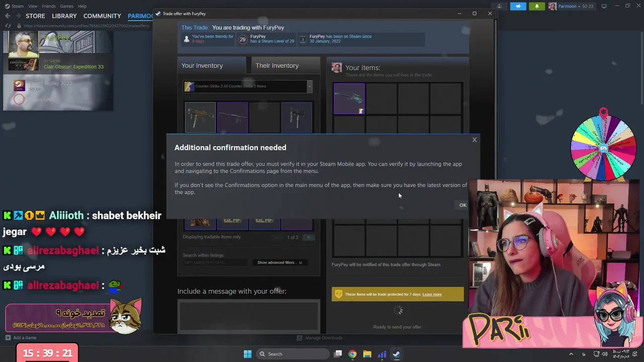The height and width of the screenshot is (362, 644).
Task: Select the fourth item in inventory's top row
Action: tap(297, 117)
